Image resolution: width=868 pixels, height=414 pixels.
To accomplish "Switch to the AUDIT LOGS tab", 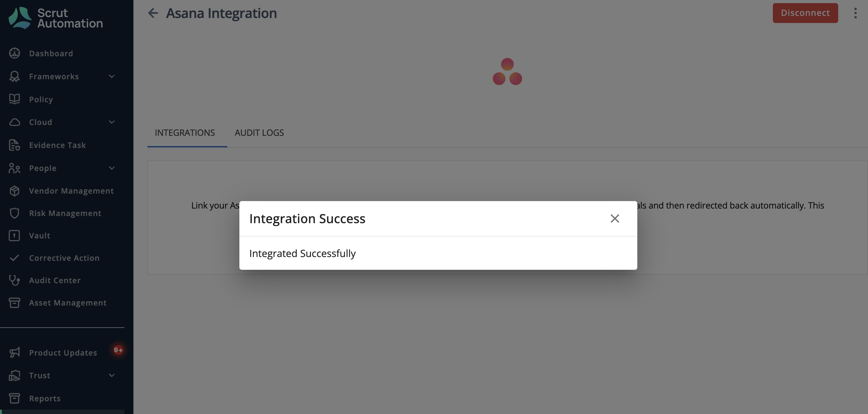I will point(259,133).
